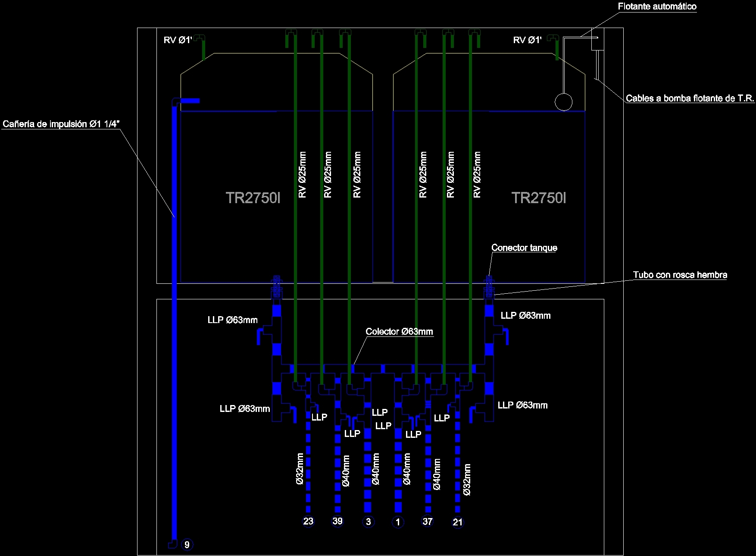Click the circled number 3 tag

[x=368, y=522]
